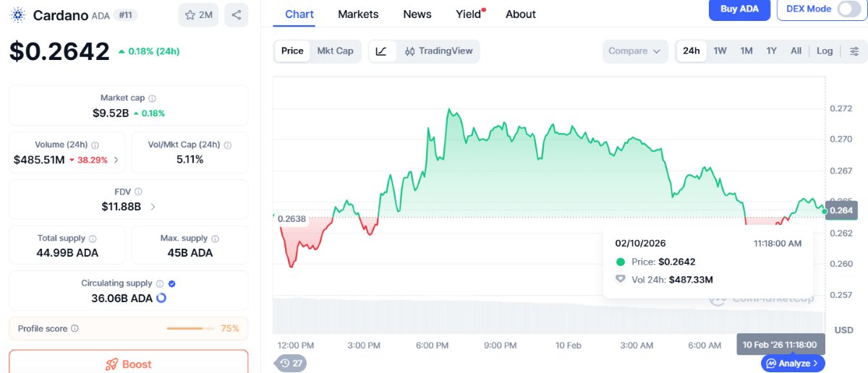Click the Volume (24h) info icon
The width and height of the screenshot is (868, 373).
tap(95, 145)
